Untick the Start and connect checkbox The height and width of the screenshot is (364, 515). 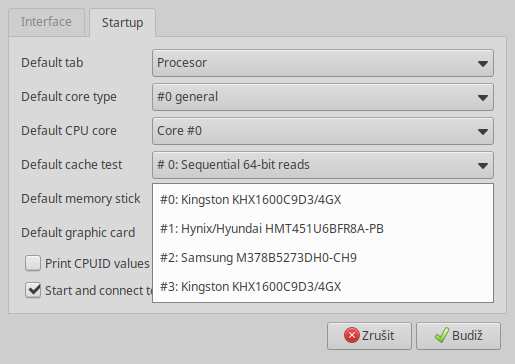[x=33, y=290]
